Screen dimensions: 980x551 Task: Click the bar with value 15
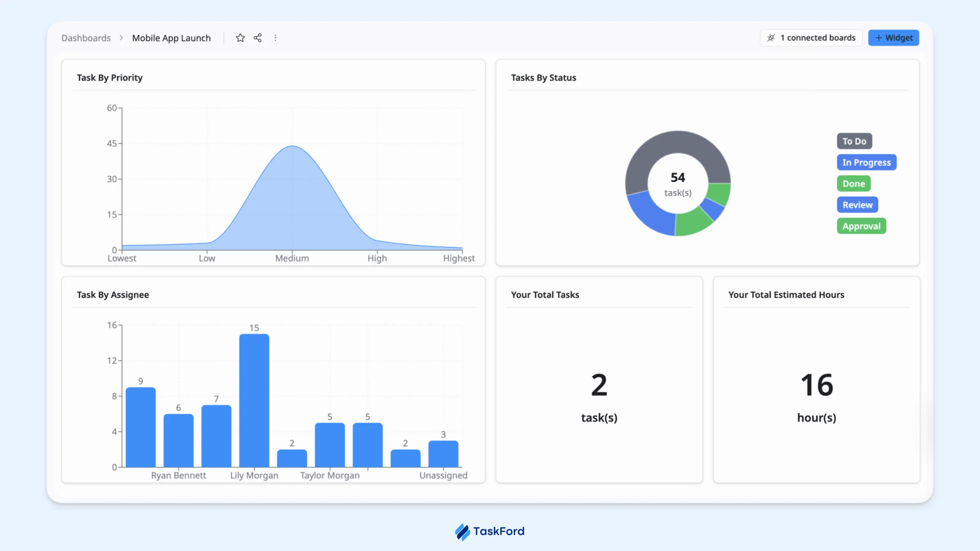[254, 400]
